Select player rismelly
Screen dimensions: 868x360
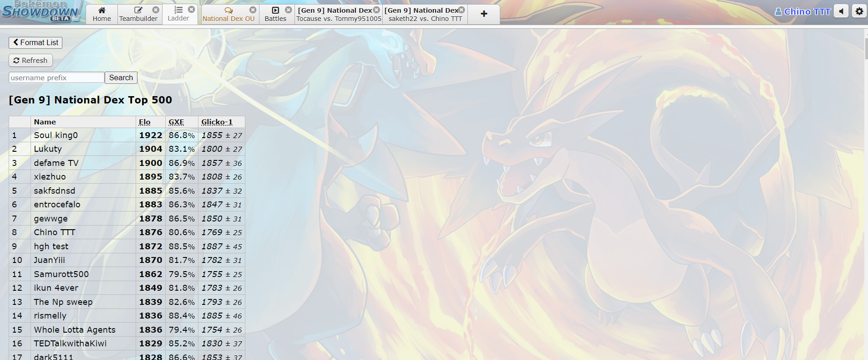(50, 316)
